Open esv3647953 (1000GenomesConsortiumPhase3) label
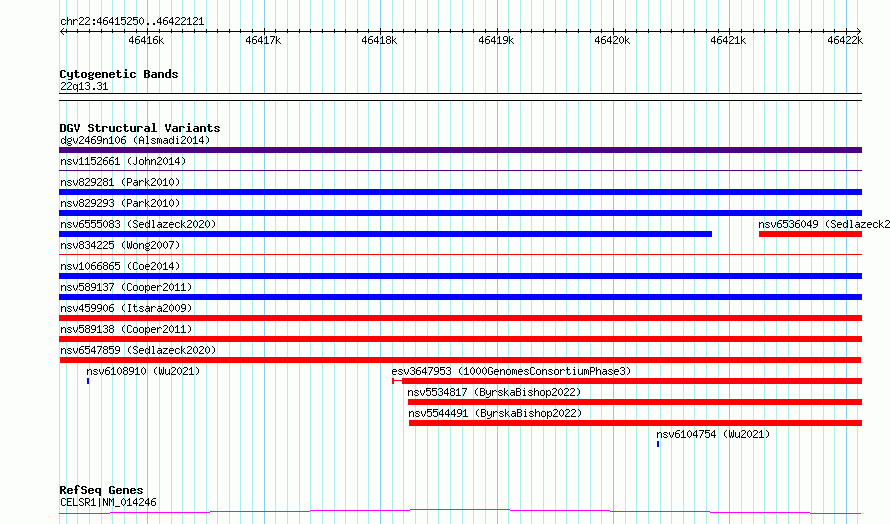The width and height of the screenshot is (890, 524). coord(511,371)
